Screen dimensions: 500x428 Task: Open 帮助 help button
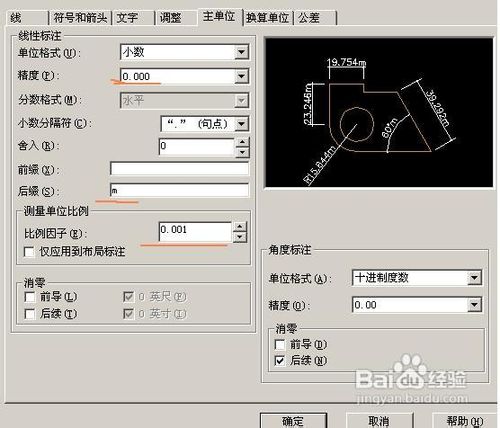465,421
